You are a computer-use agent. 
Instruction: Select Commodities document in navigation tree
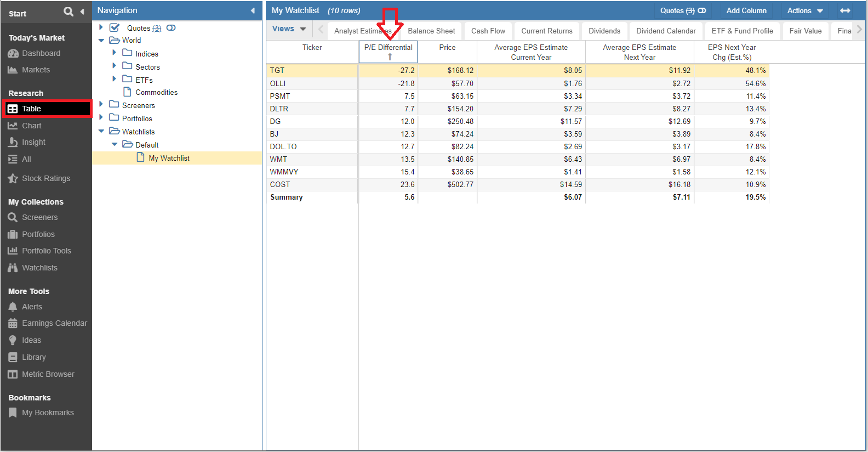point(156,92)
